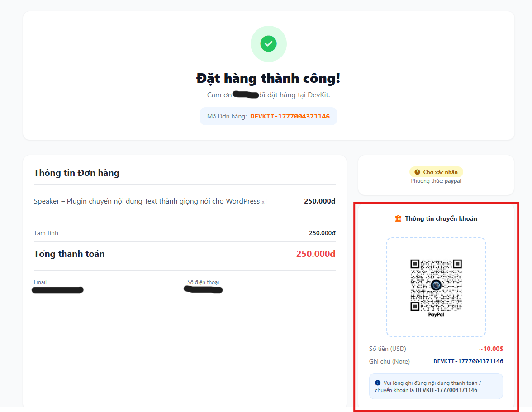Open the order code DEVKIT-1777004371146 badge

click(x=268, y=116)
